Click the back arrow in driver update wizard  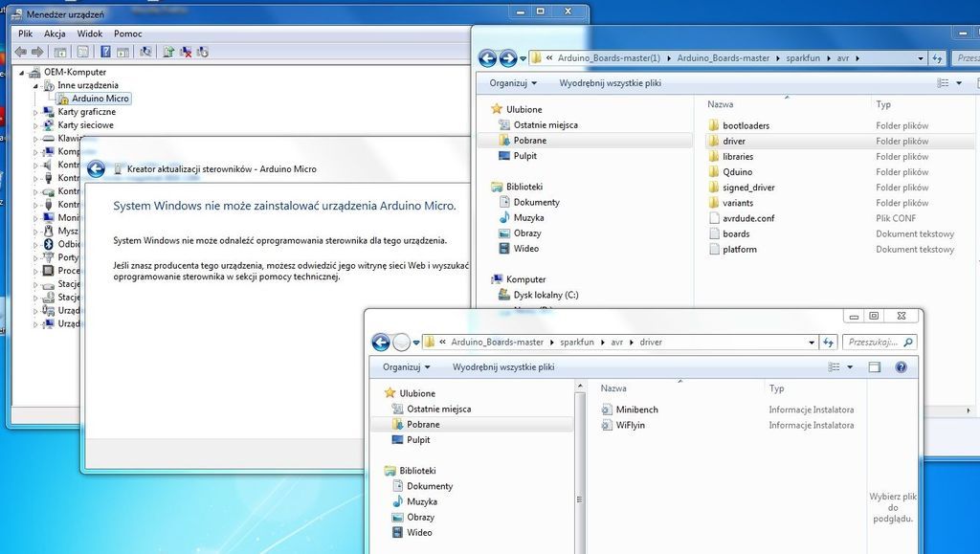[x=96, y=169]
